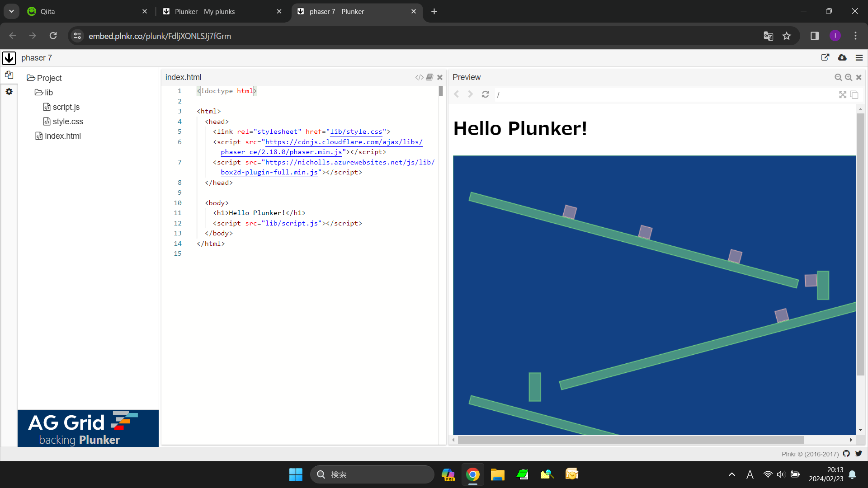
Task: Click the Plunker logo arrow icon
Action: (x=9, y=58)
